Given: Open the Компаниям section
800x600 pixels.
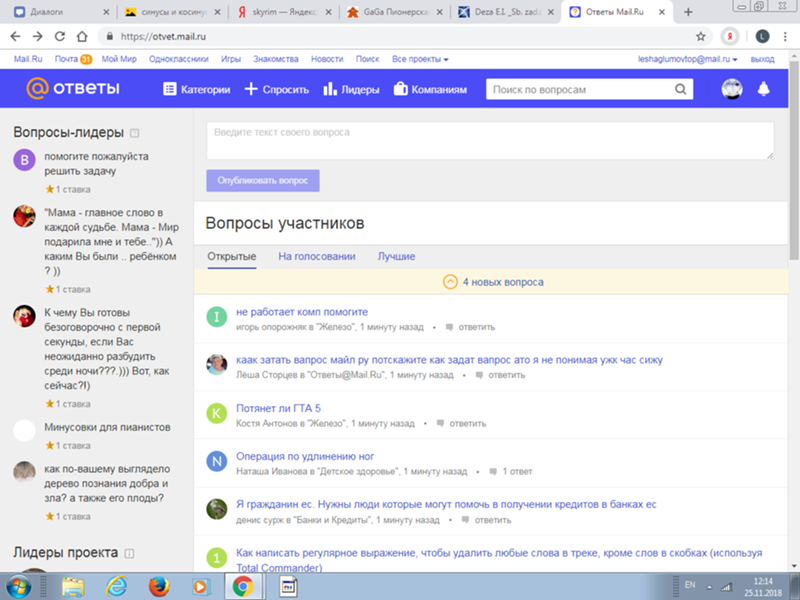Looking at the screenshot, I should (x=430, y=89).
